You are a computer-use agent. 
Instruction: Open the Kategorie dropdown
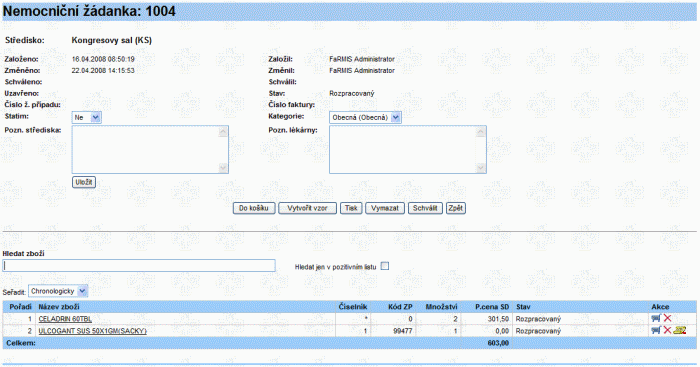[x=365, y=117]
